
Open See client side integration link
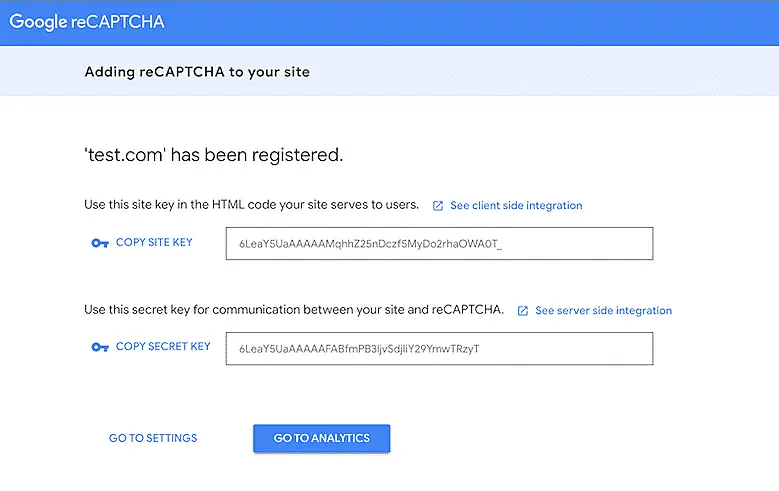(515, 205)
